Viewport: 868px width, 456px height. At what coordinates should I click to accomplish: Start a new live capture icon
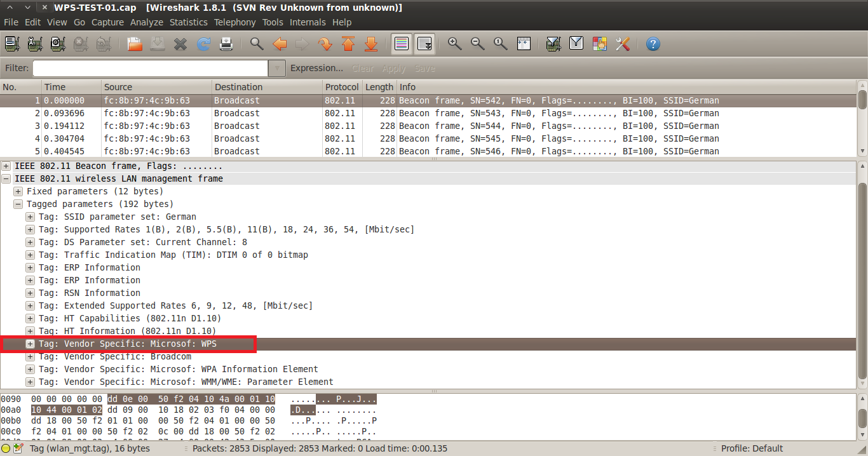coord(57,44)
